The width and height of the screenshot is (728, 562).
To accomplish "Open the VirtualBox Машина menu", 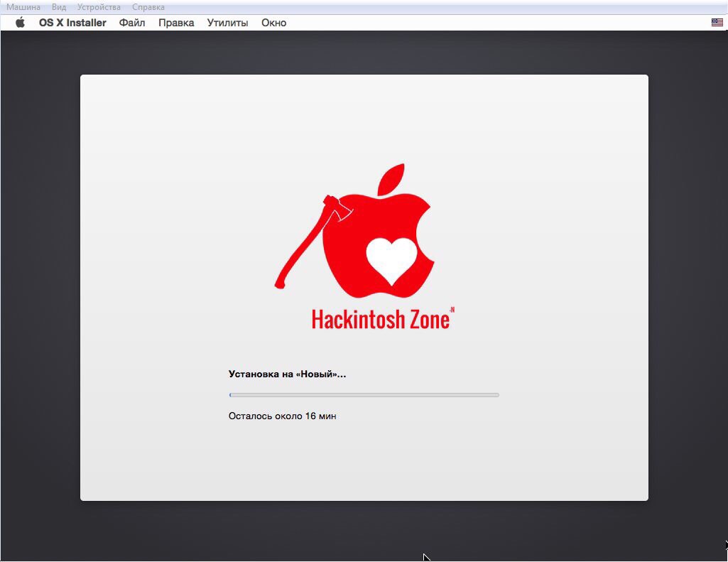I will tap(23, 7).
